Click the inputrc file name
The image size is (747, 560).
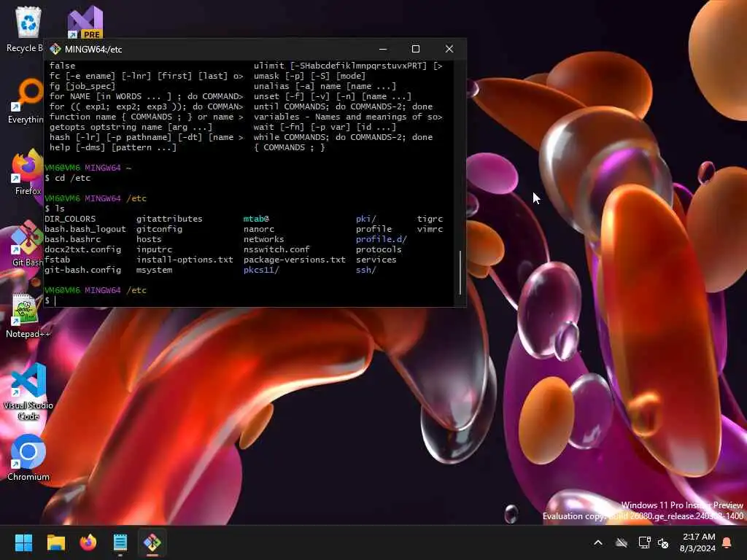point(154,249)
